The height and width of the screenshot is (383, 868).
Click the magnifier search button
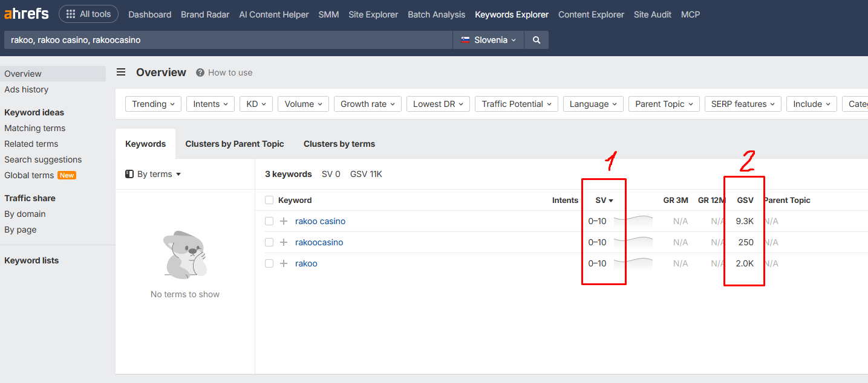536,40
